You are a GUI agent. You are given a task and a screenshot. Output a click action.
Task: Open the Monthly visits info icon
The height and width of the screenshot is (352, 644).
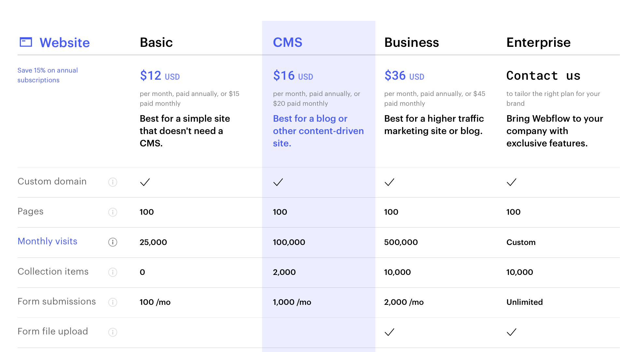coord(113,242)
